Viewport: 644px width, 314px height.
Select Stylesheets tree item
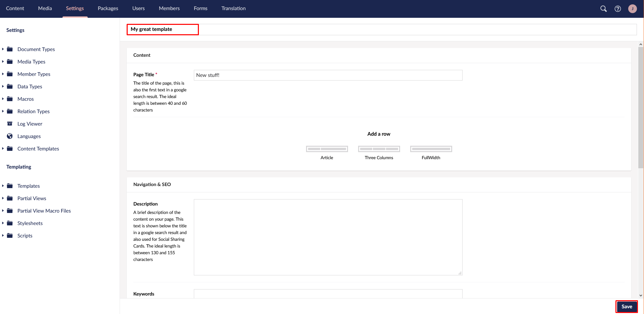coord(30,223)
